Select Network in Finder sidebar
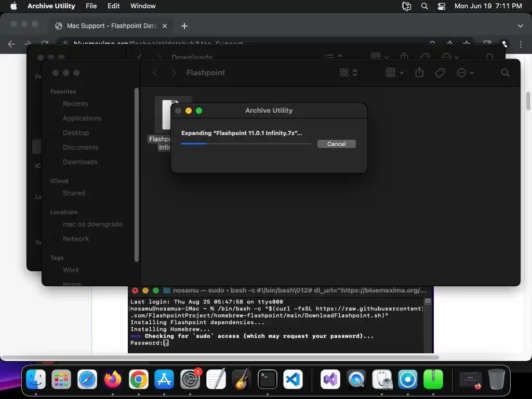This screenshot has height=399, width=532. (76, 238)
